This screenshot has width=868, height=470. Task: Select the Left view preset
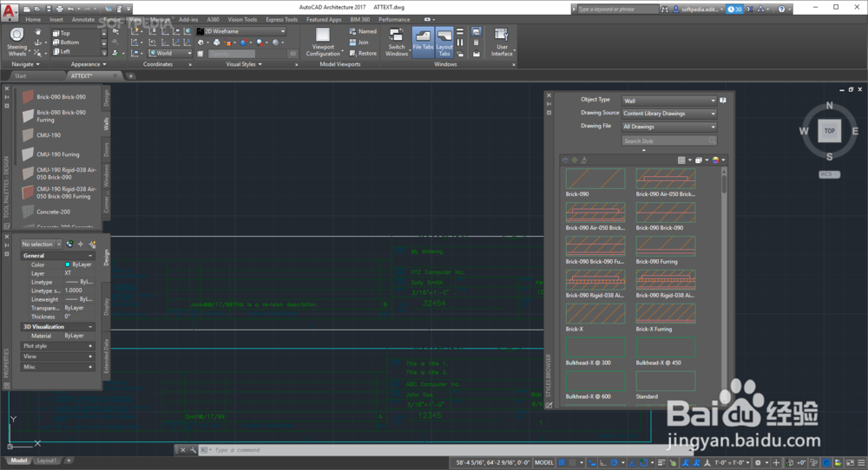(61, 52)
